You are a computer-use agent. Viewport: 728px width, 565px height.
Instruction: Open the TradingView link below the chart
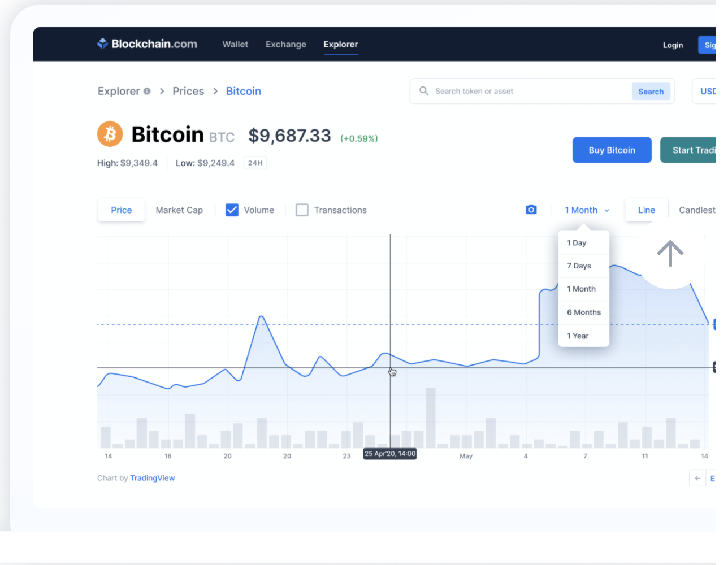(152, 477)
